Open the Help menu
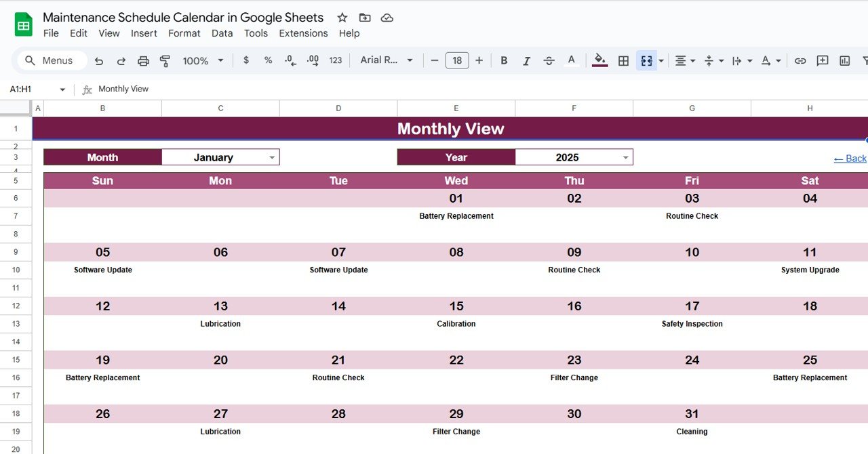868x454 pixels. coord(349,33)
